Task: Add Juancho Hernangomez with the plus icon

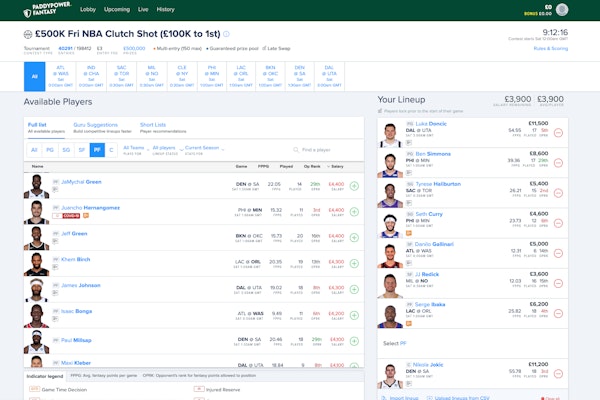Action: (354, 212)
